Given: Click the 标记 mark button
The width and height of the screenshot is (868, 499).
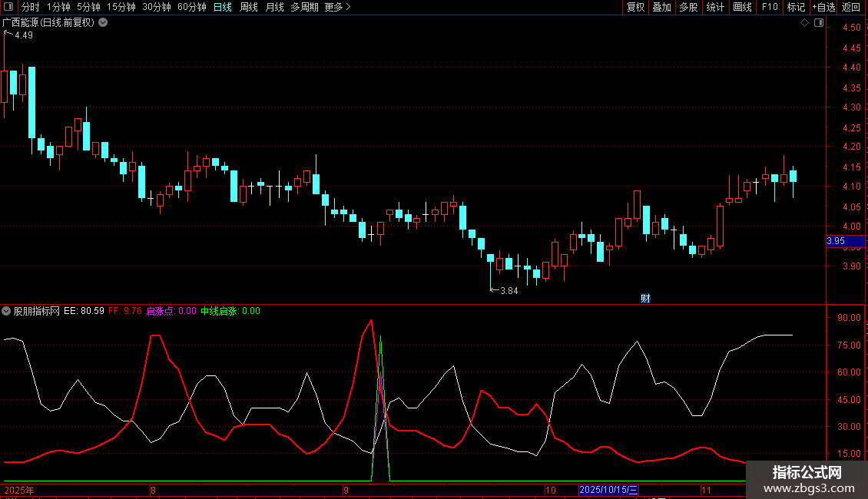Looking at the screenshot, I should click(796, 7).
